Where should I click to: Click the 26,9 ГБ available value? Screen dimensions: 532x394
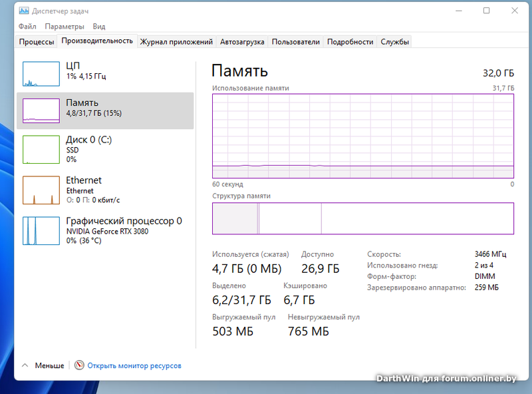coord(320,269)
